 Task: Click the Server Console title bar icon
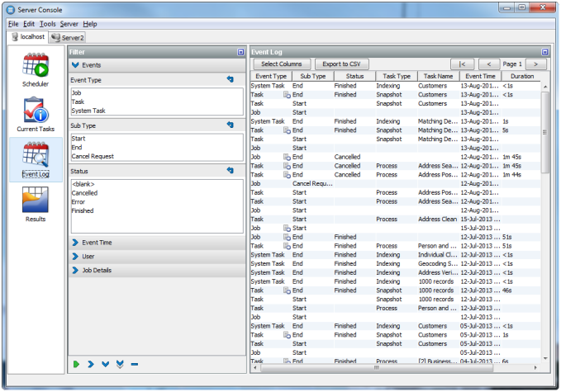(x=11, y=10)
